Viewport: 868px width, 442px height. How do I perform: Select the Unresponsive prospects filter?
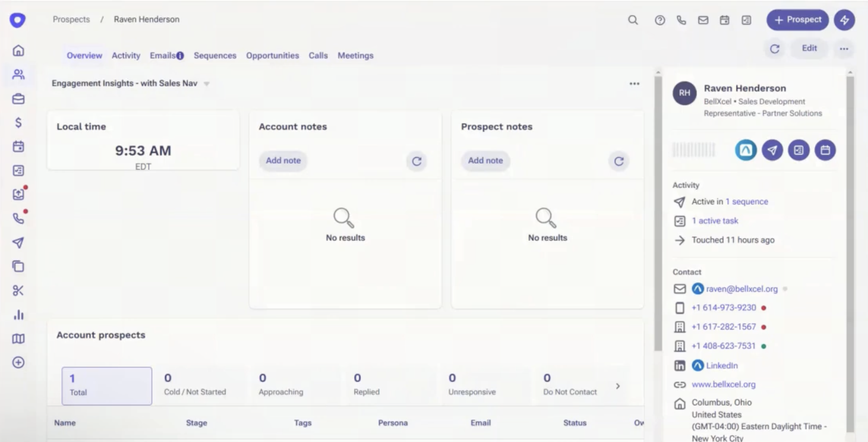point(472,385)
